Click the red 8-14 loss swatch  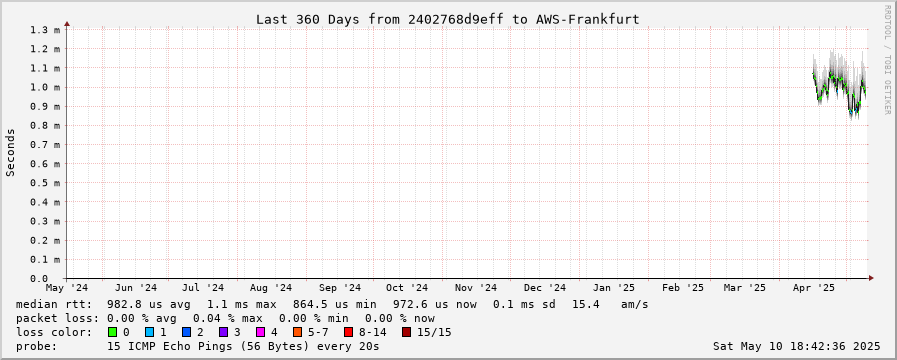click(x=348, y=332)
